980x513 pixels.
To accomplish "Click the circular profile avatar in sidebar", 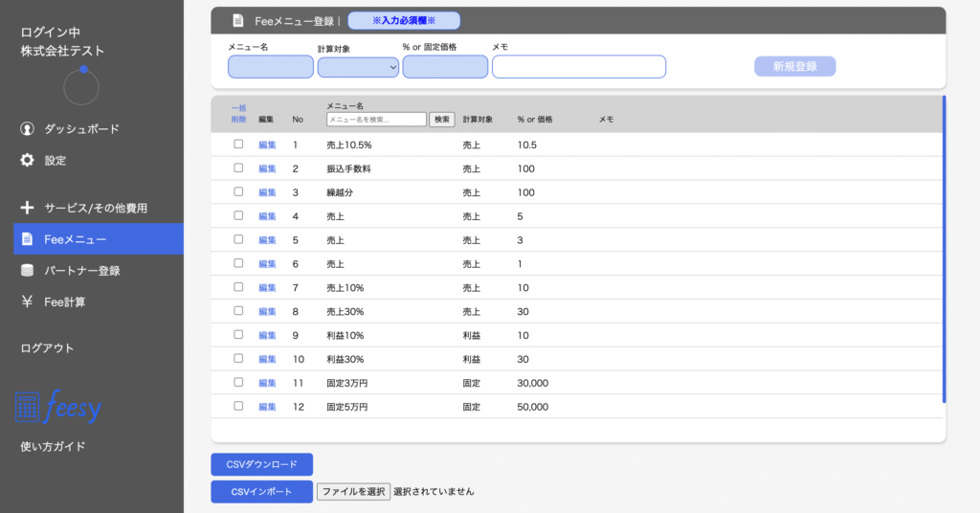I will click(81, 86).
